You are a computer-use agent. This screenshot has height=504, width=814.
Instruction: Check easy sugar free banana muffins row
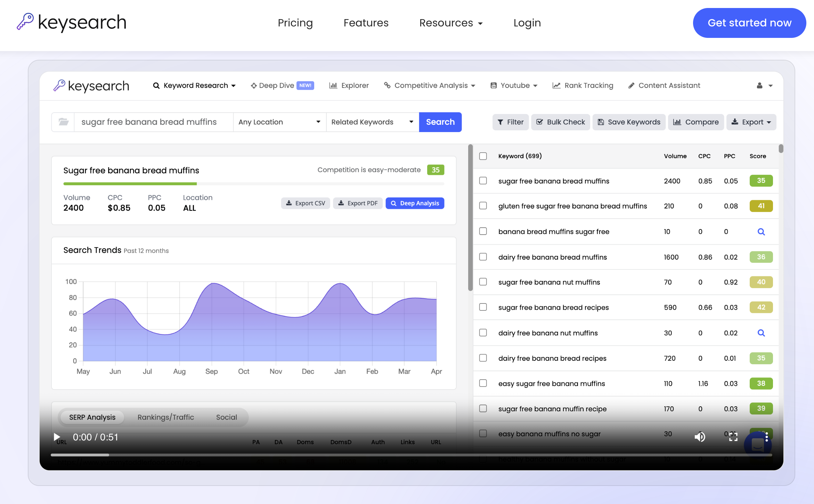click(483, 383)
